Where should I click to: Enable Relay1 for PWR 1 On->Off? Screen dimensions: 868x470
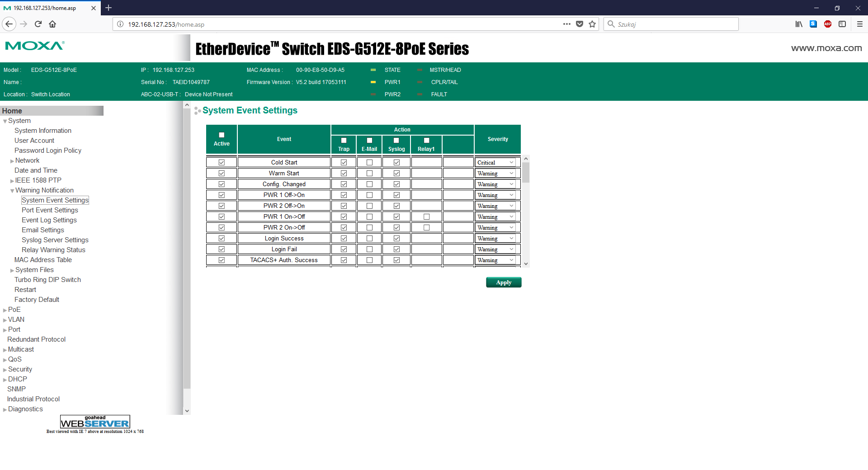(426, 216)
